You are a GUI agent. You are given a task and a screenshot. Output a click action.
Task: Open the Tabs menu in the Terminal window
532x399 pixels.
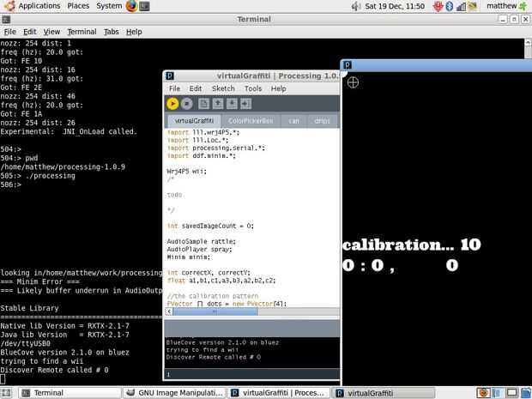click(x=112, y=32)
